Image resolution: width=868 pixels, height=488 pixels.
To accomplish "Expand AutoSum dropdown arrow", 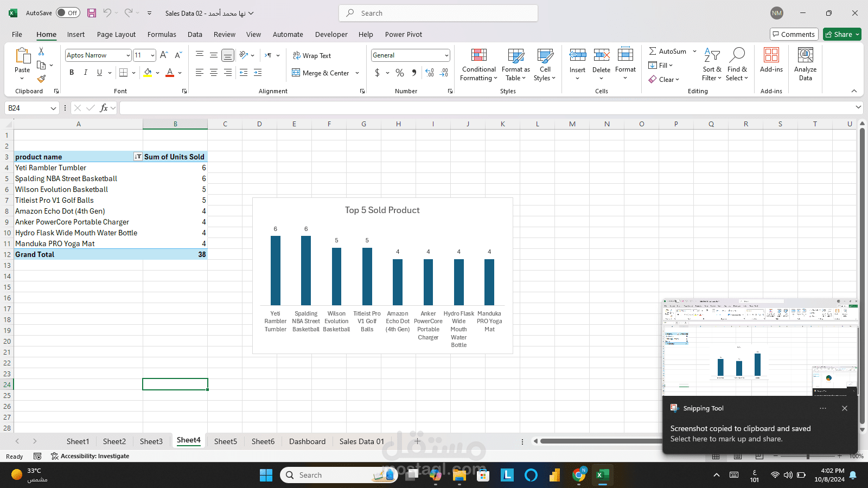I will tap(694, 52).
